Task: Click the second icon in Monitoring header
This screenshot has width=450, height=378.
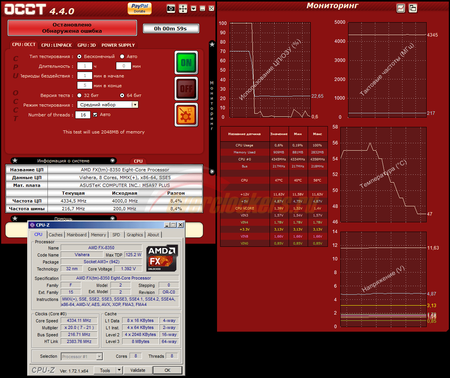Action: [x=413, y=8]
